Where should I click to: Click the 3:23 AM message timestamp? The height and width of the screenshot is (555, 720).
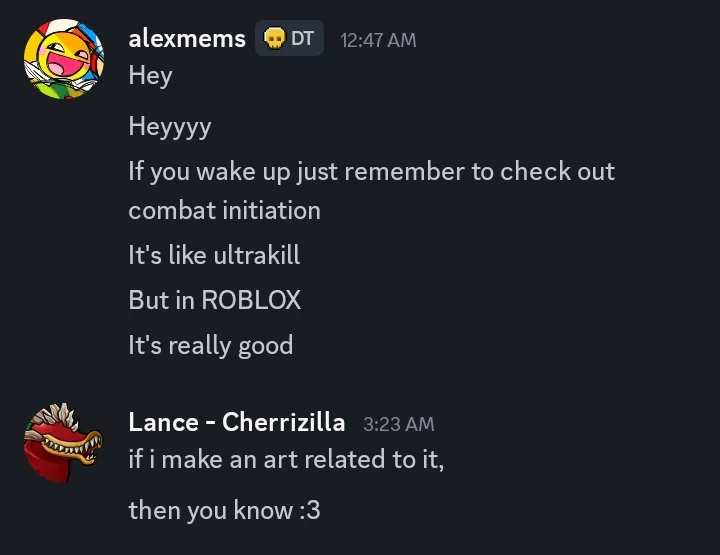(399, 424)
